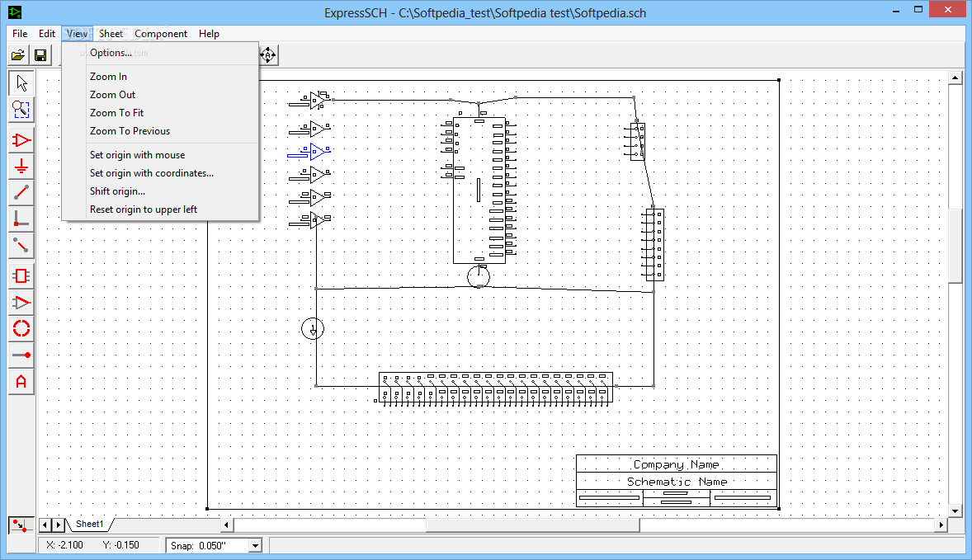Switch to the Sheet1 tab
The width and height of the screenshot is (972, 560).
[90, 524]
